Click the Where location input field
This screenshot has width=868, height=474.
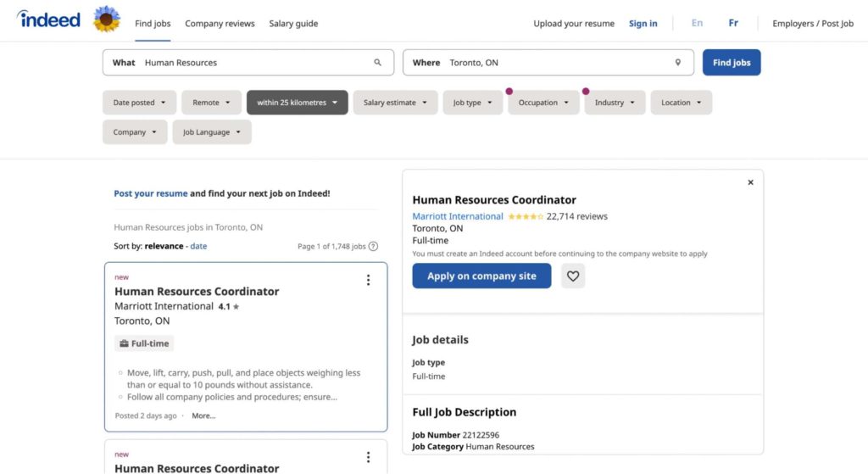pos(548,63)
